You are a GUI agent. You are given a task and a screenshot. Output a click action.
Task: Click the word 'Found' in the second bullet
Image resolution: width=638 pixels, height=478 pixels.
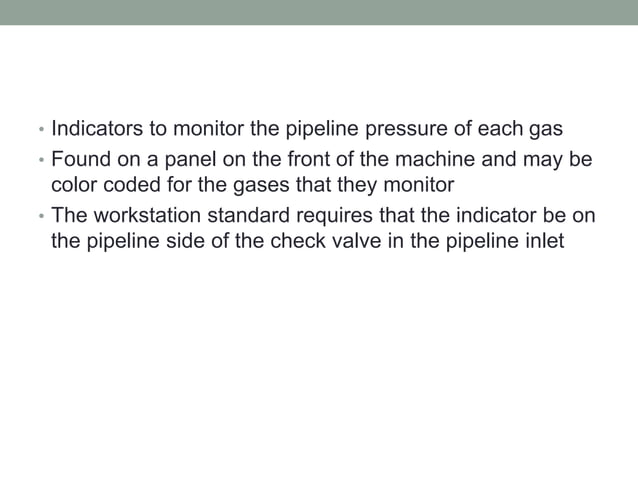[81, 159]
